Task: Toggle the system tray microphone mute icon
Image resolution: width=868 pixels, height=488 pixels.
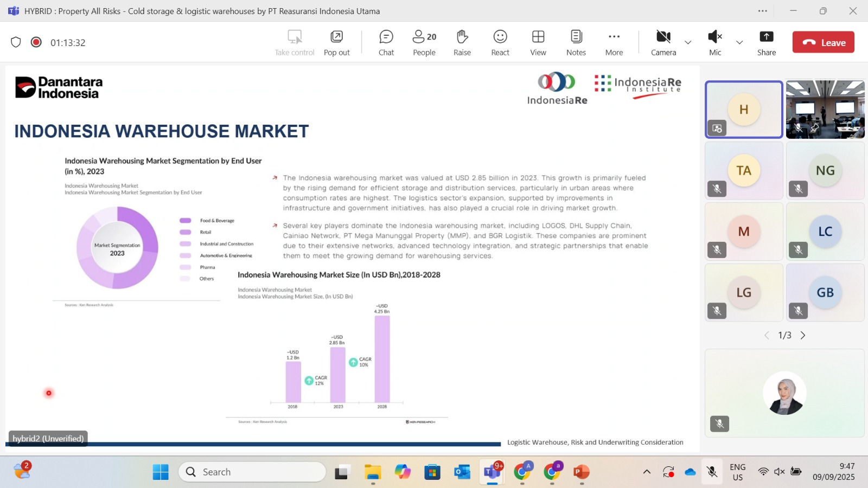Action: [712, 472]
